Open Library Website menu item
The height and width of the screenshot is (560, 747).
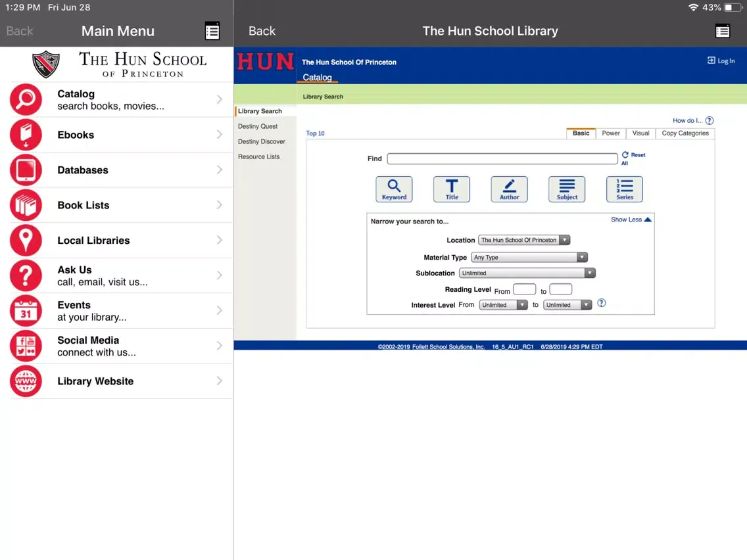coord(117,381)
